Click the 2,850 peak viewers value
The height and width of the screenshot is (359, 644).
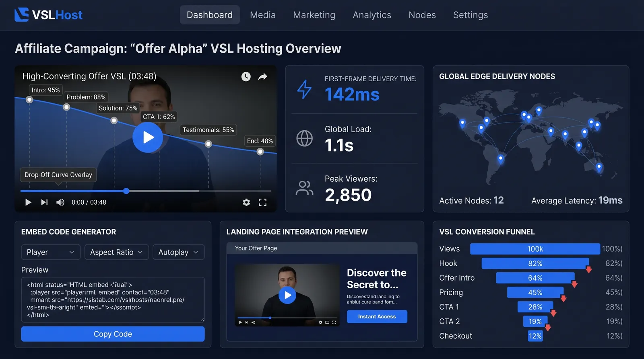click(x=348, y=195)
